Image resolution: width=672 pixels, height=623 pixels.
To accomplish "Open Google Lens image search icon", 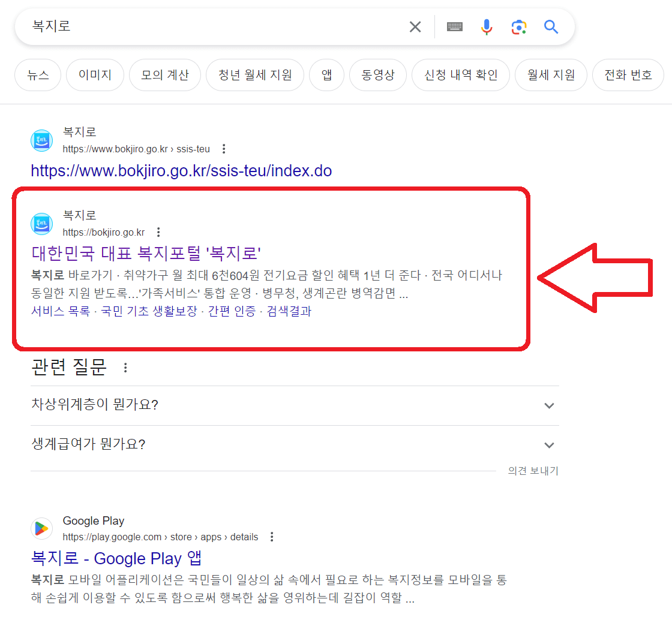I will coord(518,27).
